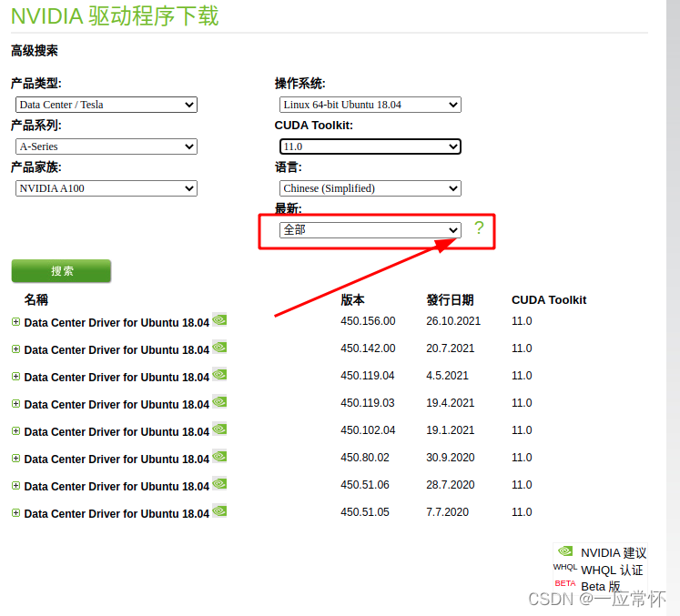680x616 pixels.
Task: Expand the driver row for version 450.102.04
Action: coord(16,431)
